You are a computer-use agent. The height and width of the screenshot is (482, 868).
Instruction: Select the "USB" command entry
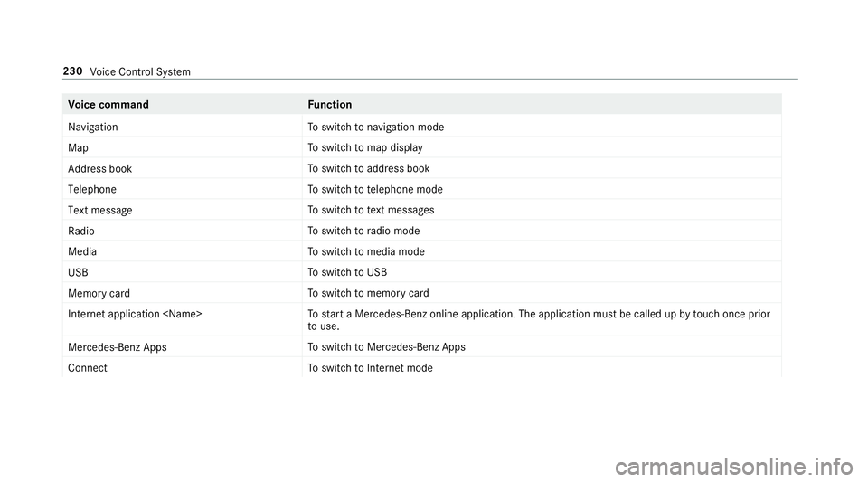coord(78,272)
